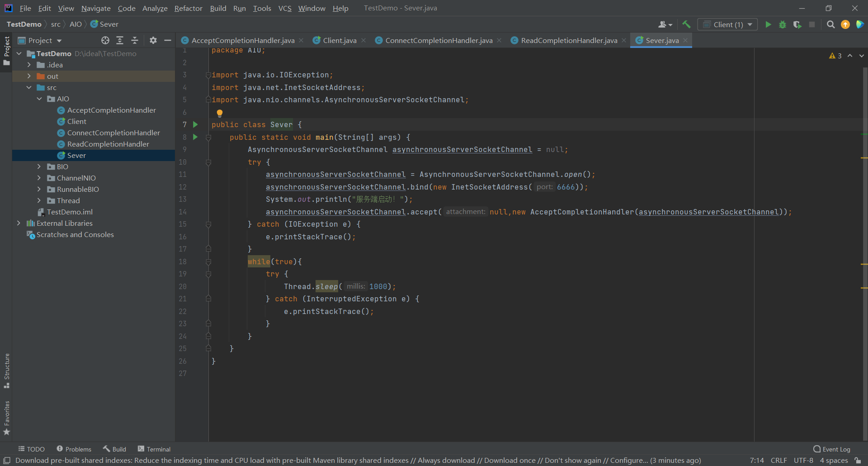Open the Event Log
Viewport: 868px width, 466px height.
pos(832,449)
